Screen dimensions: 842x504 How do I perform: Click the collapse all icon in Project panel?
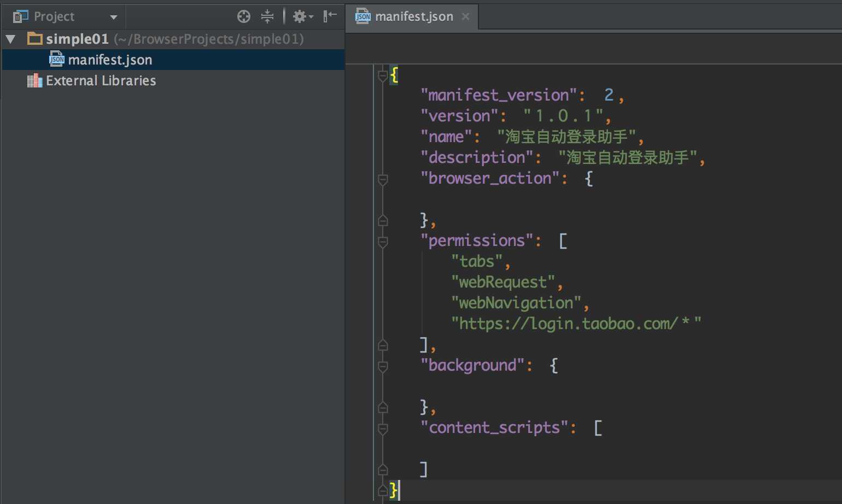tap(267, 16)
